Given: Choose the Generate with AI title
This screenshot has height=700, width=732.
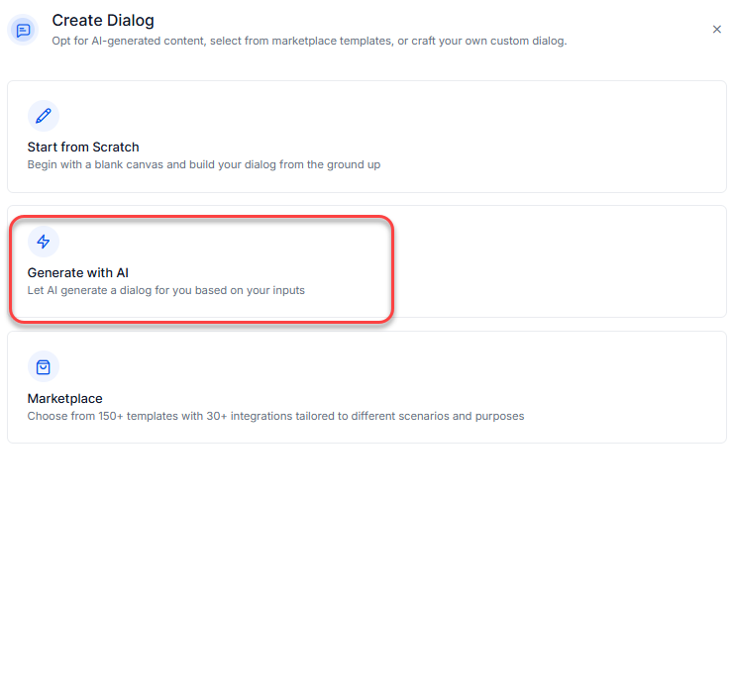Looking at the screenshot, I should tap(77, 272).
